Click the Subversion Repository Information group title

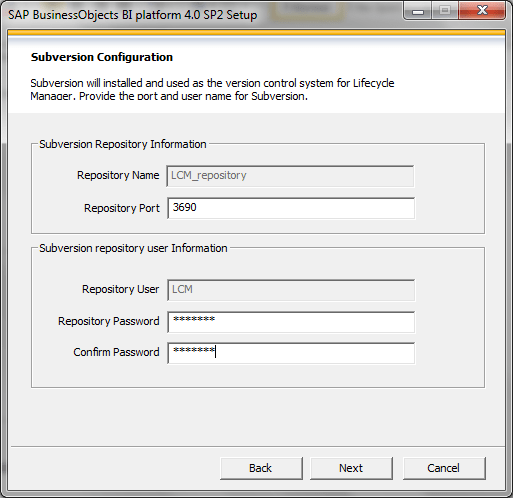coord(123,144)
